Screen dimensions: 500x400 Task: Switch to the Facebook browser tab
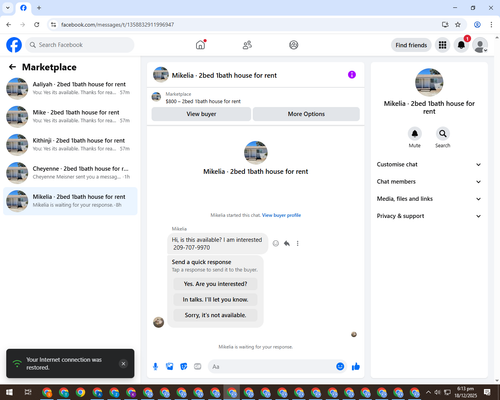click(23, 8)
